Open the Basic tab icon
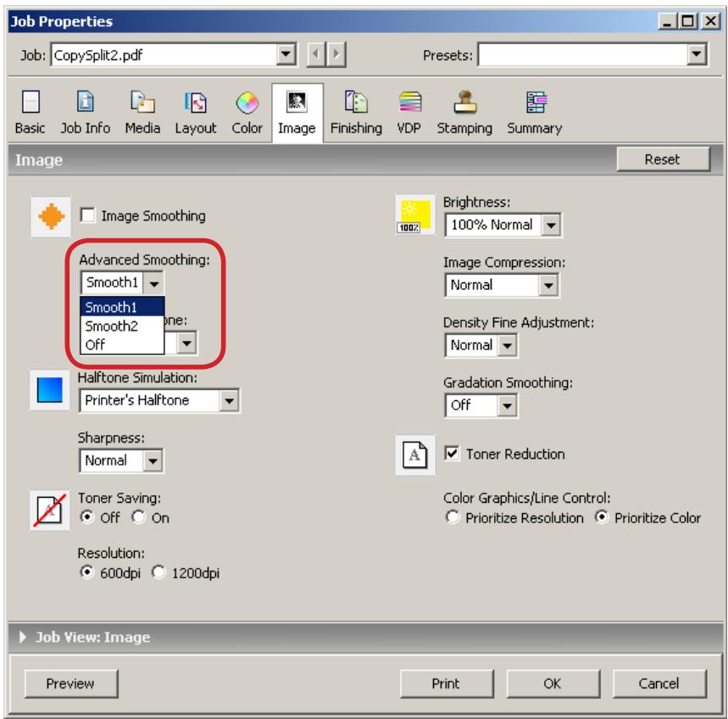728x719 pixels. pyautogui.click(x=31, y=103)
